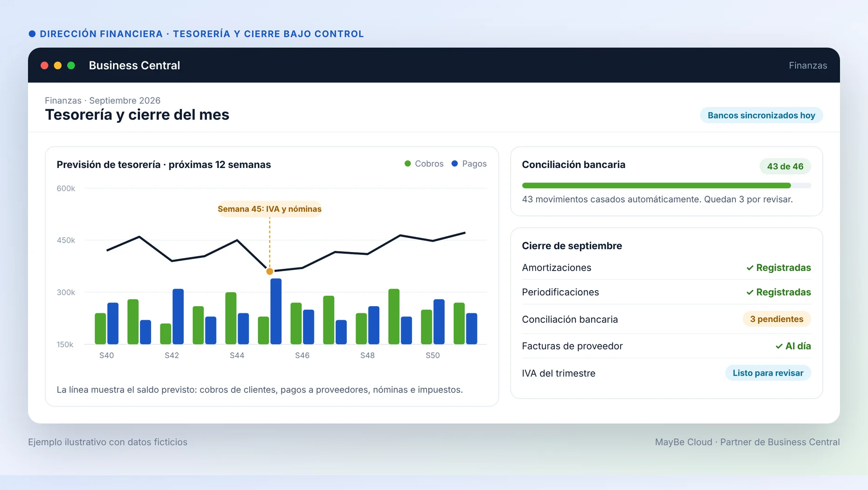Screen dimensions: 868x490
Task: Click the green Cobros bar of week S44
Action: [231, 318]
